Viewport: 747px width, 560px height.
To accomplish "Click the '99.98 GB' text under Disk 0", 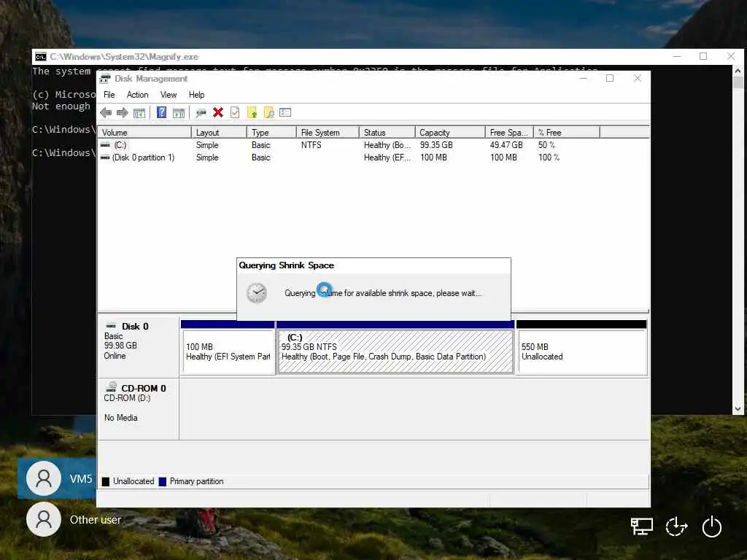I will click(x=120, y=345).
